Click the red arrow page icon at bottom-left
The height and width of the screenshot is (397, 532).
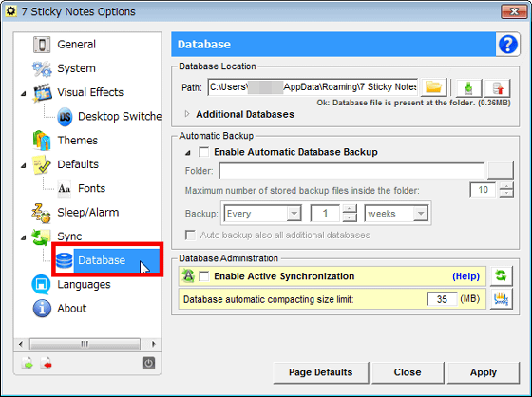[46, 364]
